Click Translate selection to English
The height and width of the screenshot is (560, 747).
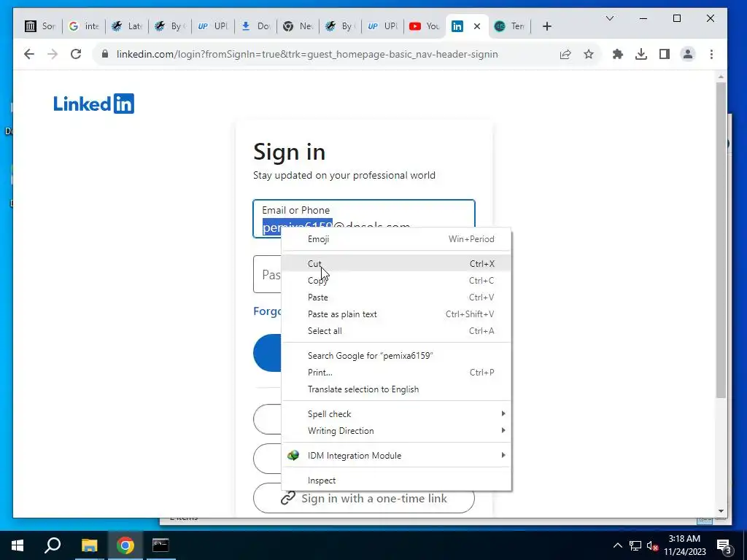[x=396, y=389]
